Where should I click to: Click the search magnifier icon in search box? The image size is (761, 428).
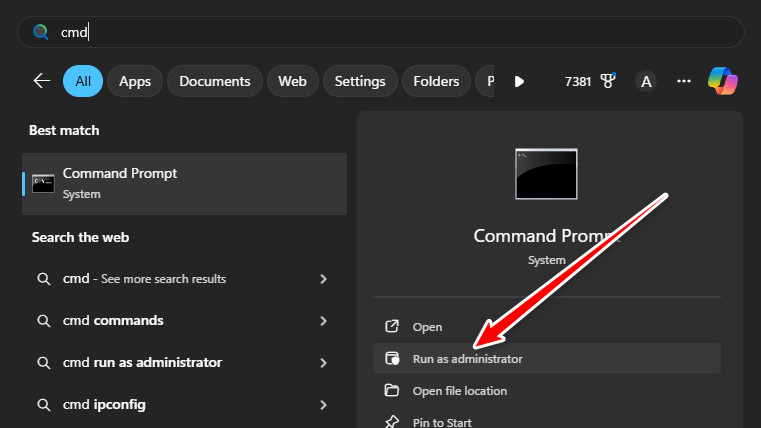pos(40,32)
